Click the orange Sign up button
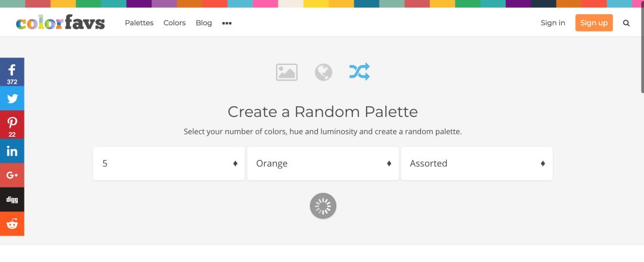Viewport: 644px width, 262px height. tap(594, 23)
